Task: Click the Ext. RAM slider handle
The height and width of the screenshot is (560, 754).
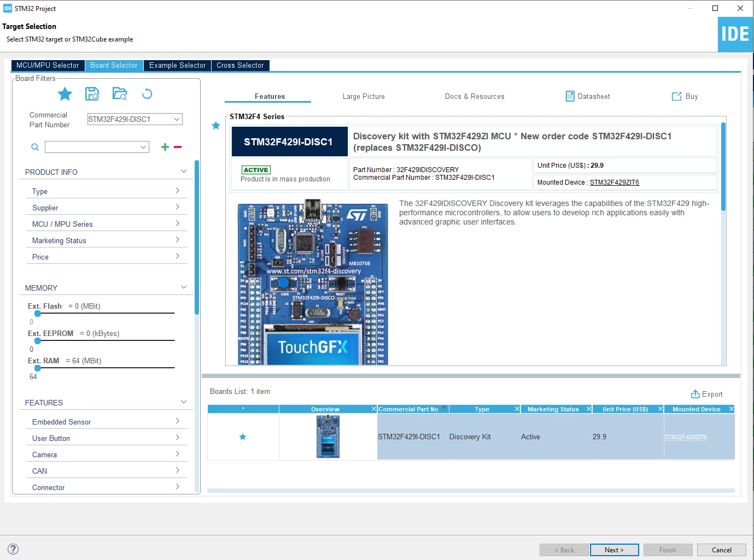Action: click(38, 368)
